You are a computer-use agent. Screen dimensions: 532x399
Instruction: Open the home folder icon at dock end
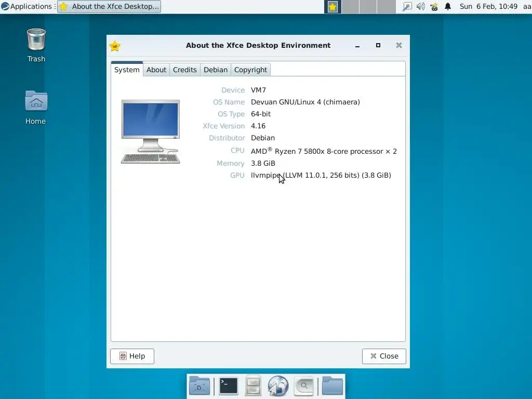pyautogui.click(x=332, y=386)
